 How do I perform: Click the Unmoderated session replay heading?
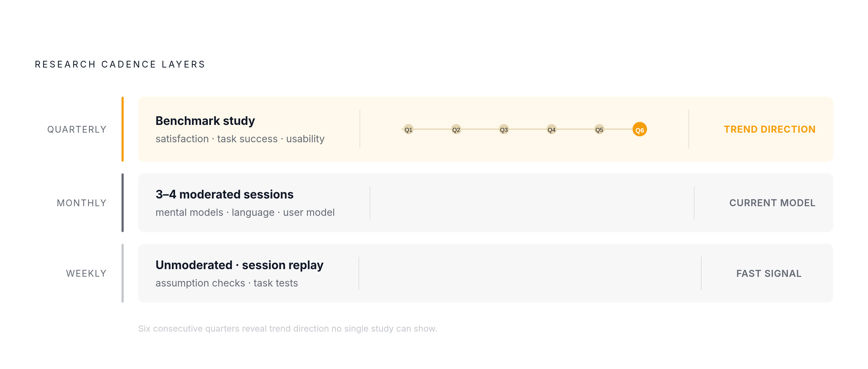click(239, 265)
